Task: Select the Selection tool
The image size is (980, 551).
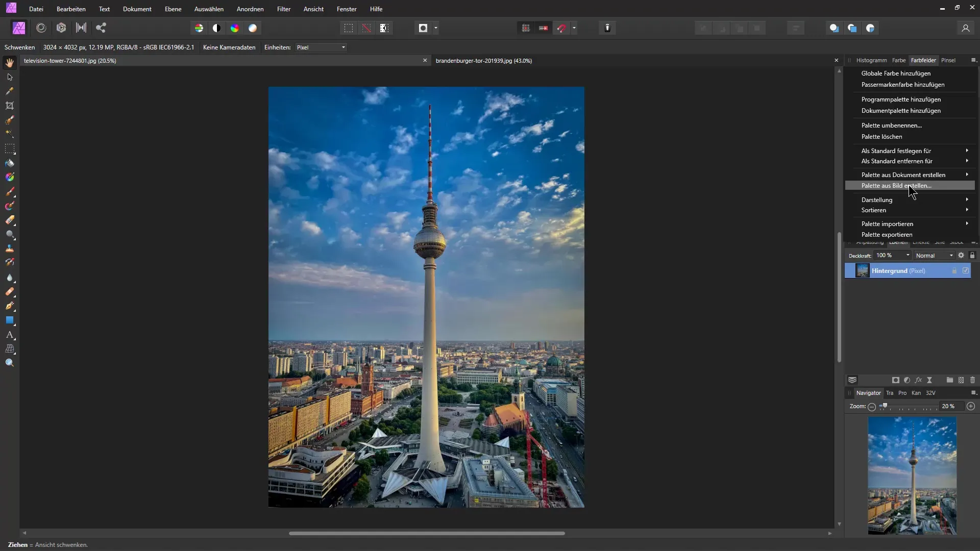Action: pyautogui.click(x=9, y=76)
